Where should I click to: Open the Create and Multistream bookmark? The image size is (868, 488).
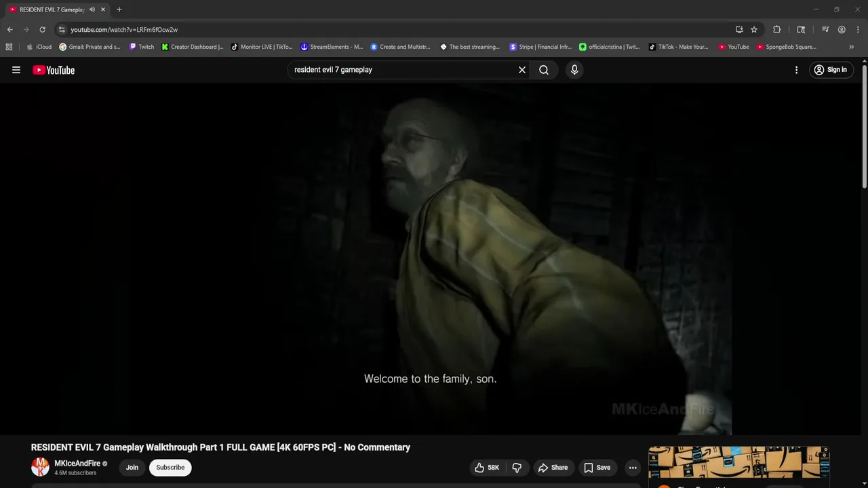(401, 47)
